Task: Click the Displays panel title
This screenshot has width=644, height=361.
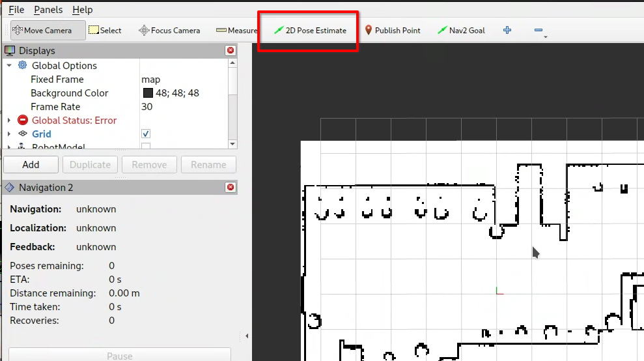Action: [x=37, y=51]
